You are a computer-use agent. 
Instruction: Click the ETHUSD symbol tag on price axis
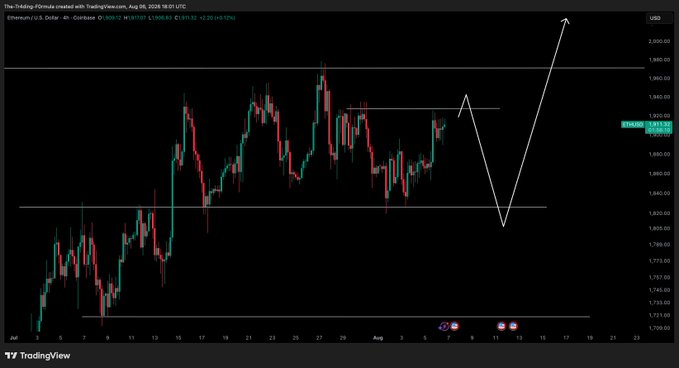tap(633, 125)
